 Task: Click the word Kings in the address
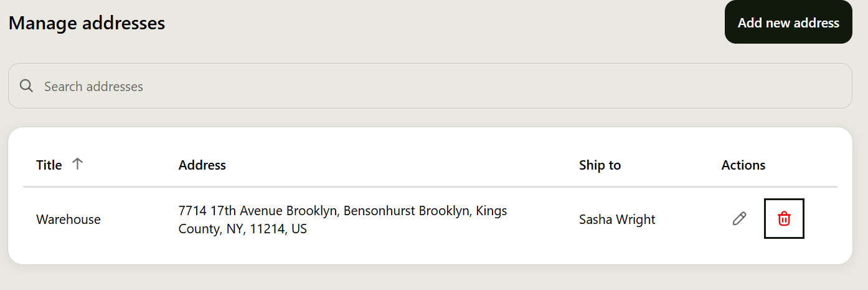coord(492,211)
